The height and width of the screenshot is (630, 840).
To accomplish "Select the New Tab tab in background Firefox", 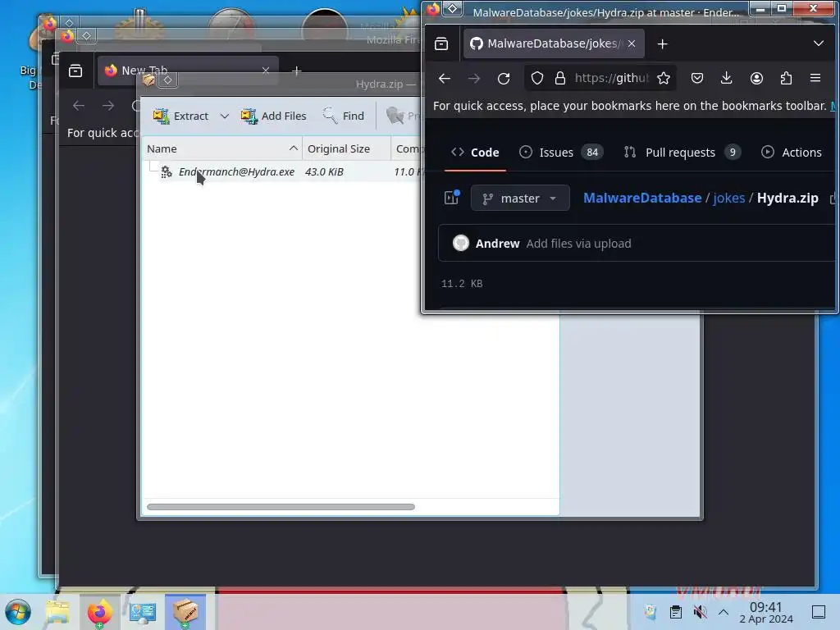I will pyautogui.click(x=188, y=71).
